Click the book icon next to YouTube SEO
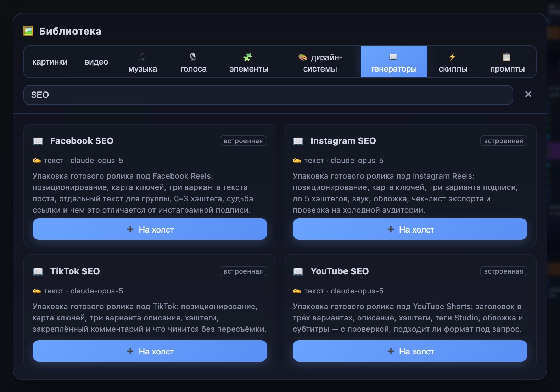This screenshot has height=392, width=560. point(298,271)
